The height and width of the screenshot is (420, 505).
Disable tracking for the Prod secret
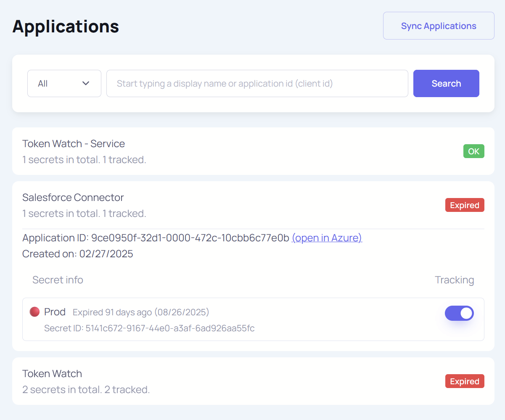click(459, 313)
